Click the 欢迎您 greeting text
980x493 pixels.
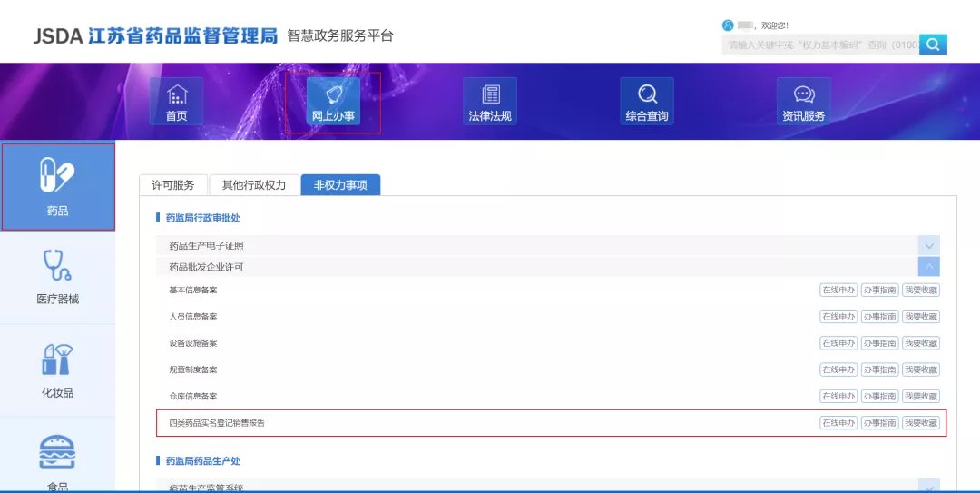[x=775, y=25]
